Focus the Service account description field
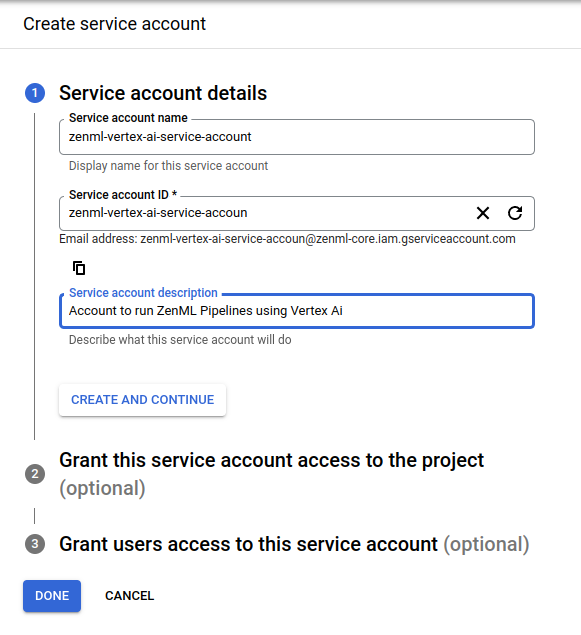The image size is (581, 635). 297,311
